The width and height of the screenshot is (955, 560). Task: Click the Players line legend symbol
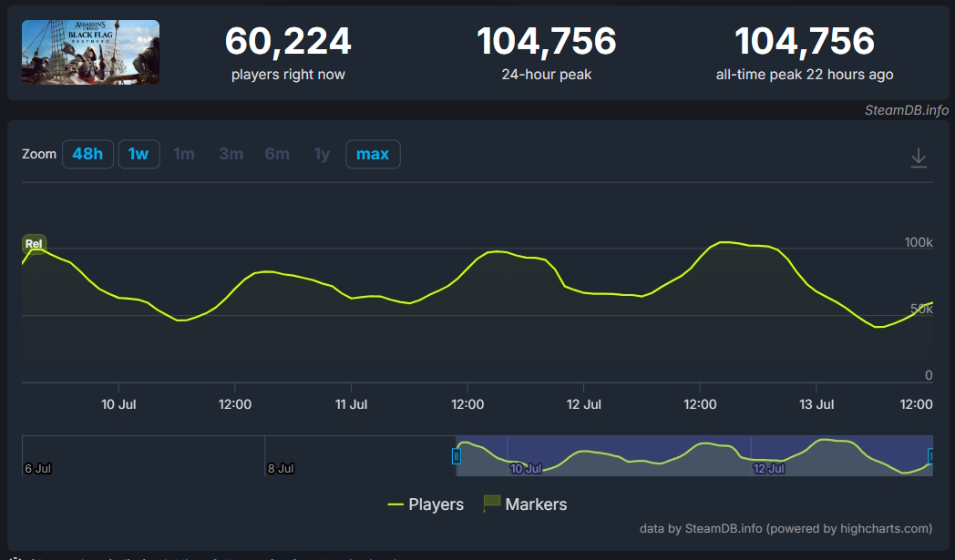pyautogui.click(x=395, y=504)
